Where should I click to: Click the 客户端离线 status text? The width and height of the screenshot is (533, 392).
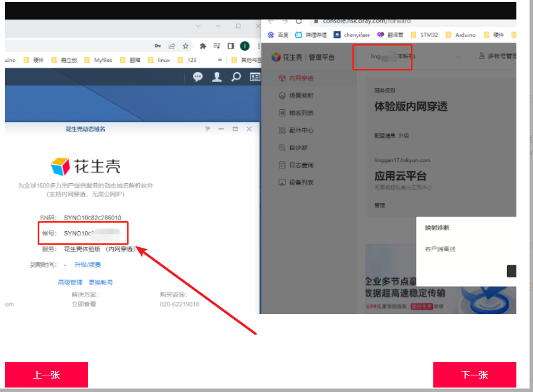coord(440,249)
